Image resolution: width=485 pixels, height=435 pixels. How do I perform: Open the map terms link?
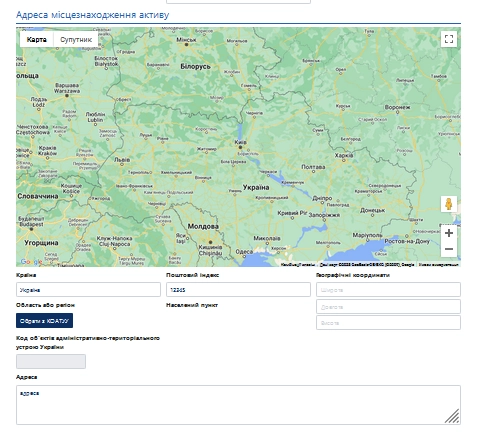coord(438,265)
